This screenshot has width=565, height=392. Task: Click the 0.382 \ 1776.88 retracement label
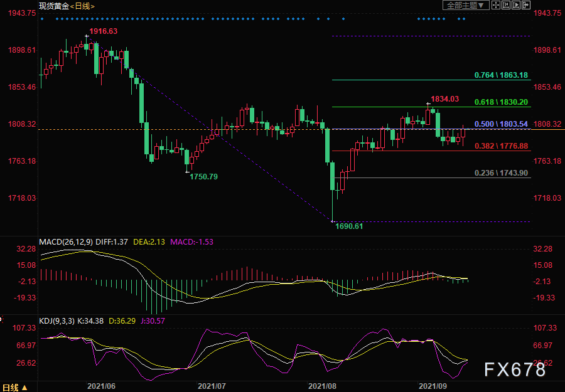pos(501,146)
